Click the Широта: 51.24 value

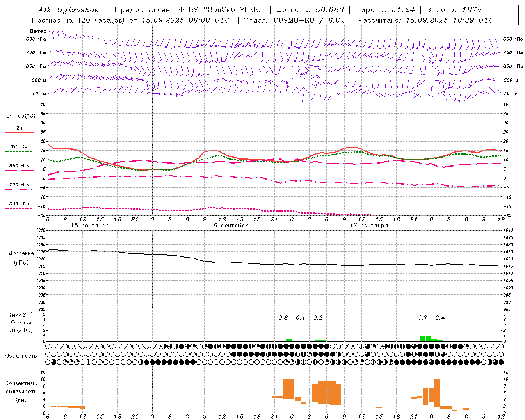[385, 10]
